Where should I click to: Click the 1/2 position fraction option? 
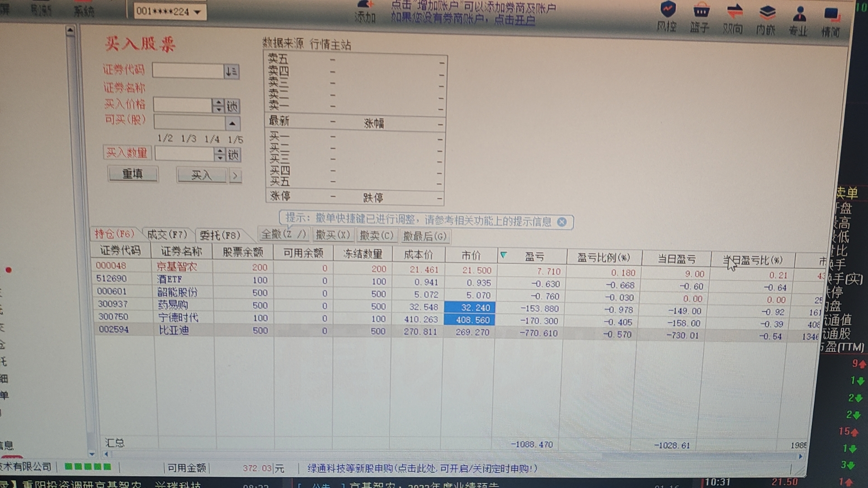pyautogui.click(x=165, y=138)
